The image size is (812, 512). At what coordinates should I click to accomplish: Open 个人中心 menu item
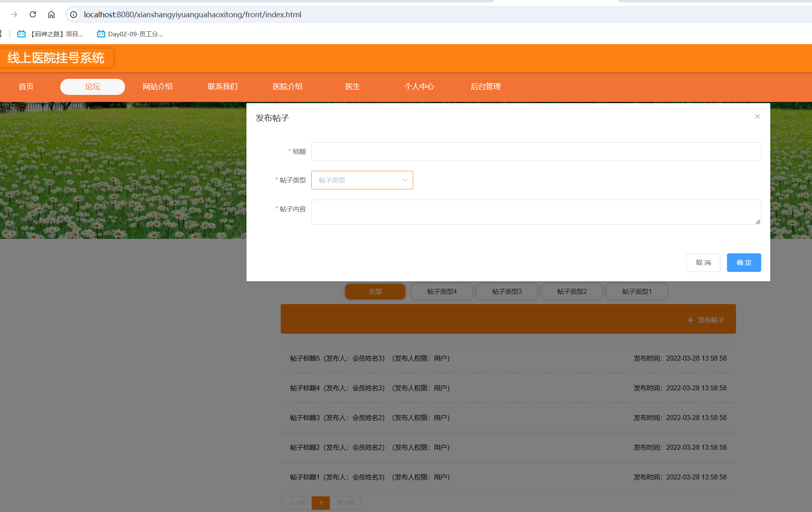419,87
